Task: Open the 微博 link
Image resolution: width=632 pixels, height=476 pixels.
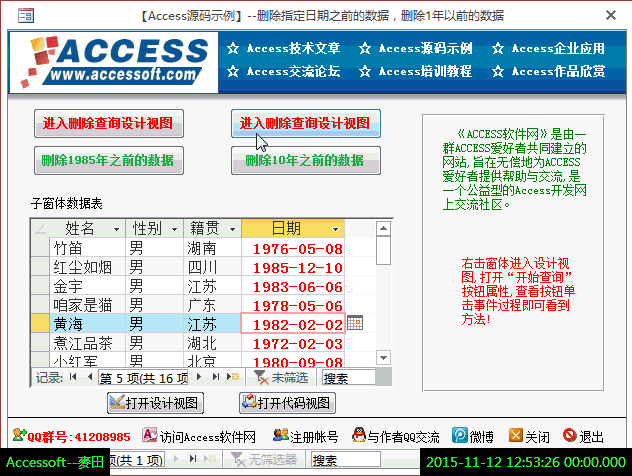Action: point(473,437)
